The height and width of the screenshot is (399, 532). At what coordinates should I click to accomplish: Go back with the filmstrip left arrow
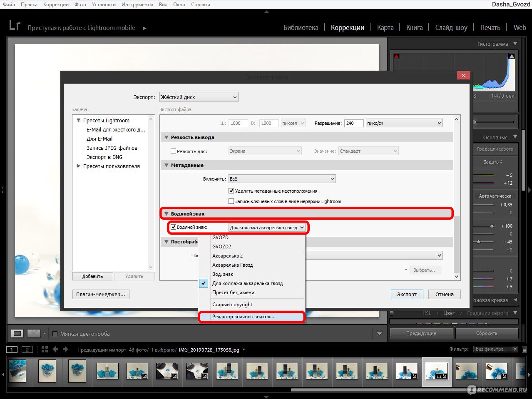(x=55, y=349)
